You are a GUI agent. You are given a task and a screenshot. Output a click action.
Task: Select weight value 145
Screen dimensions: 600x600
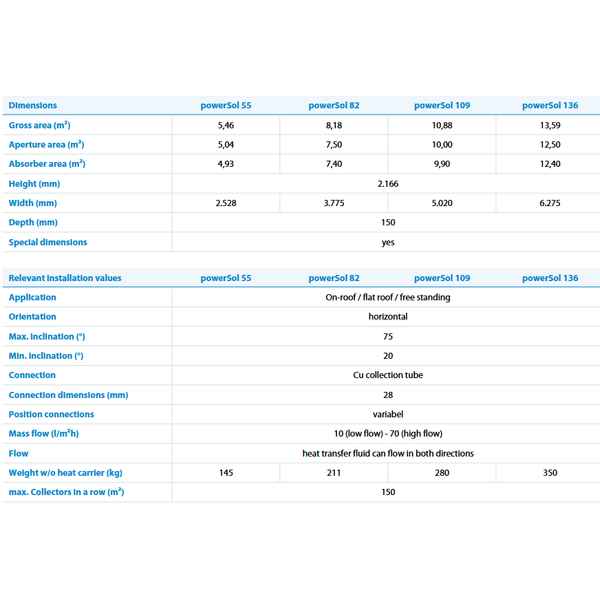coord(226,473)
